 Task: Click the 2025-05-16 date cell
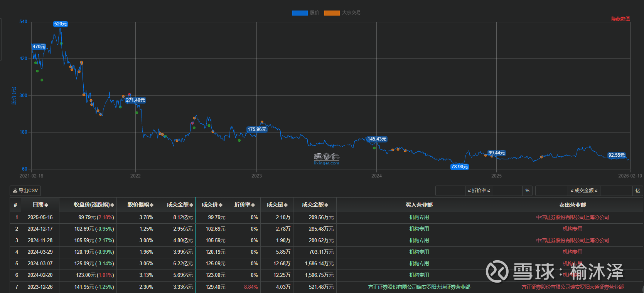(40, 217)
